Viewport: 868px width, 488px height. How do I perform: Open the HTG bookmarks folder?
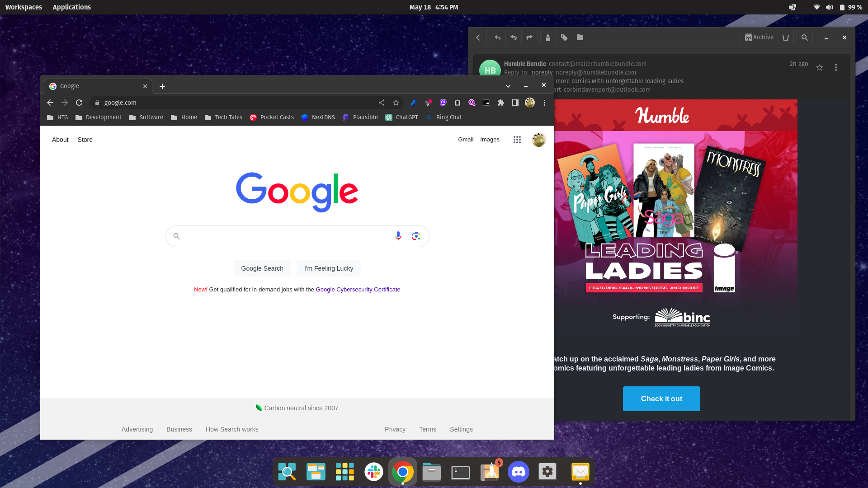pyautogui.click(x=57, y=117)
